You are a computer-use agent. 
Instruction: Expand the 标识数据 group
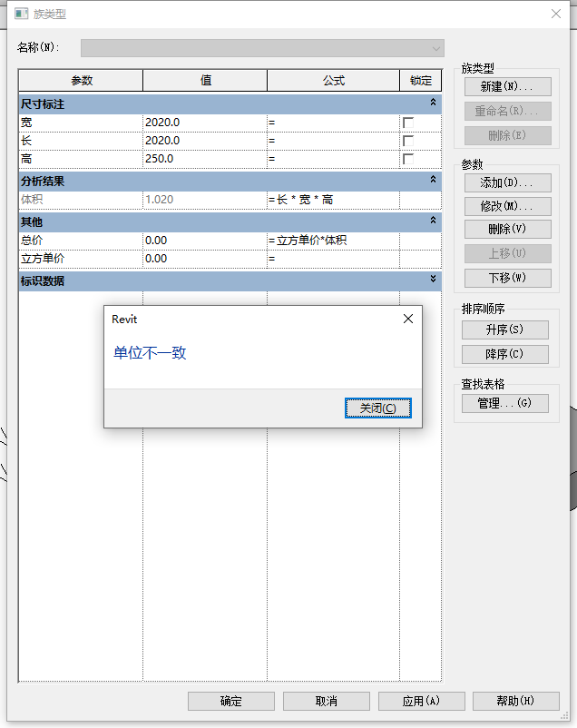(x=433, y=279)
